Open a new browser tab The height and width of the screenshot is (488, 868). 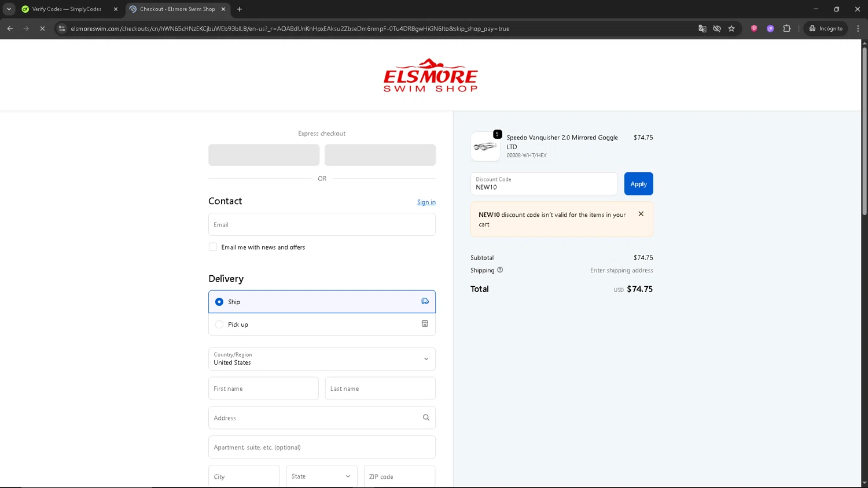[x=240, y=9]
